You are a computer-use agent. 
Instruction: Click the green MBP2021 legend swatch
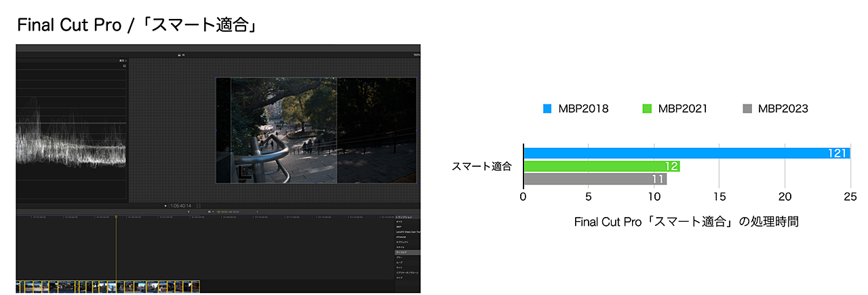[646, 109]
